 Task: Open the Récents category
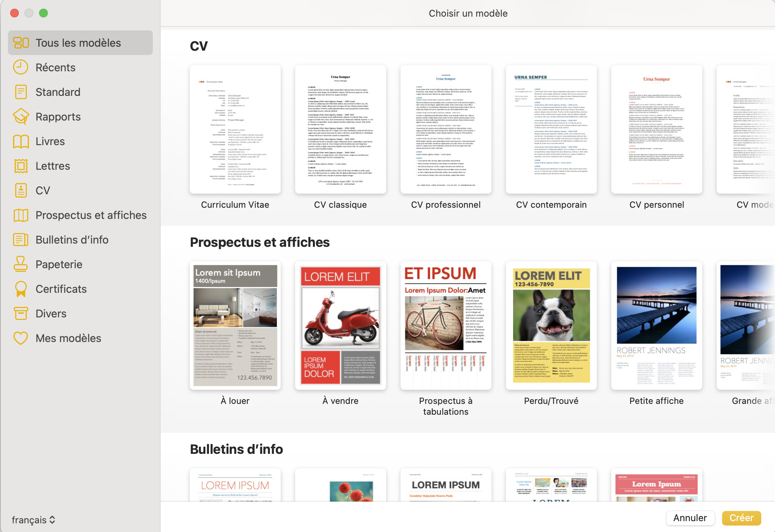[x=80, y=67]
